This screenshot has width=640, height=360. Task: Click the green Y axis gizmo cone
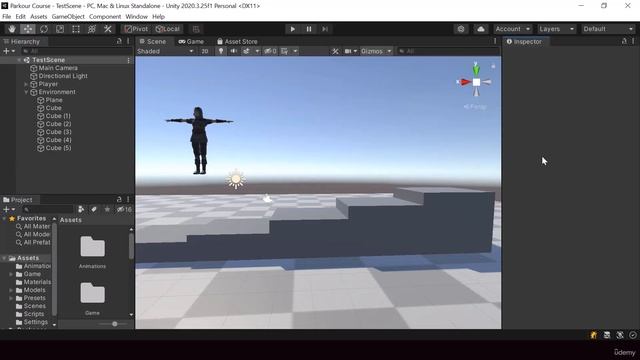coord(476,70)
